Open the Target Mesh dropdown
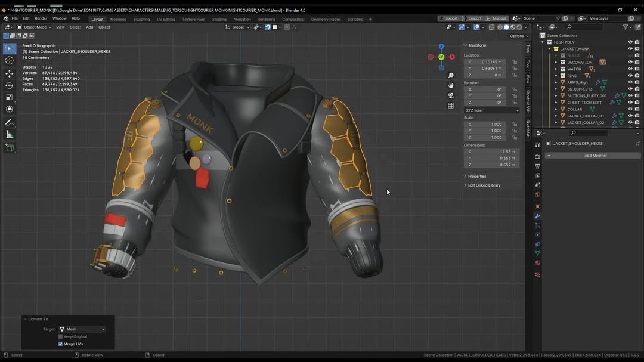 click(x=82, y=329)
